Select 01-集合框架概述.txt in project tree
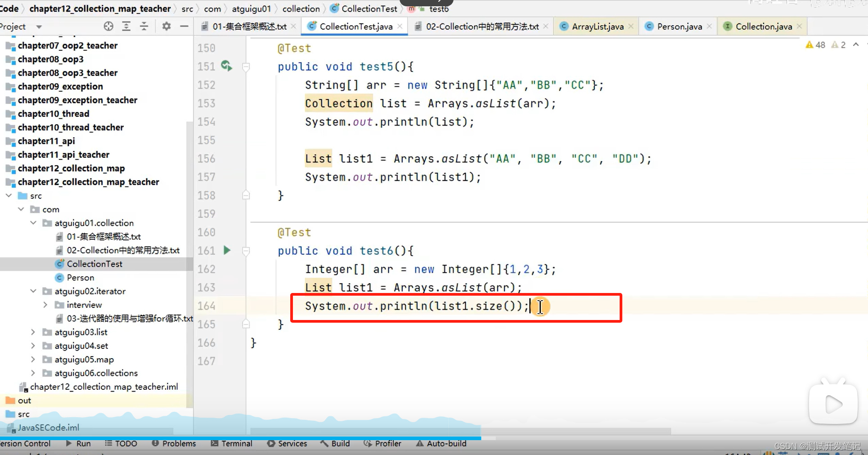 tap(103, 237)
